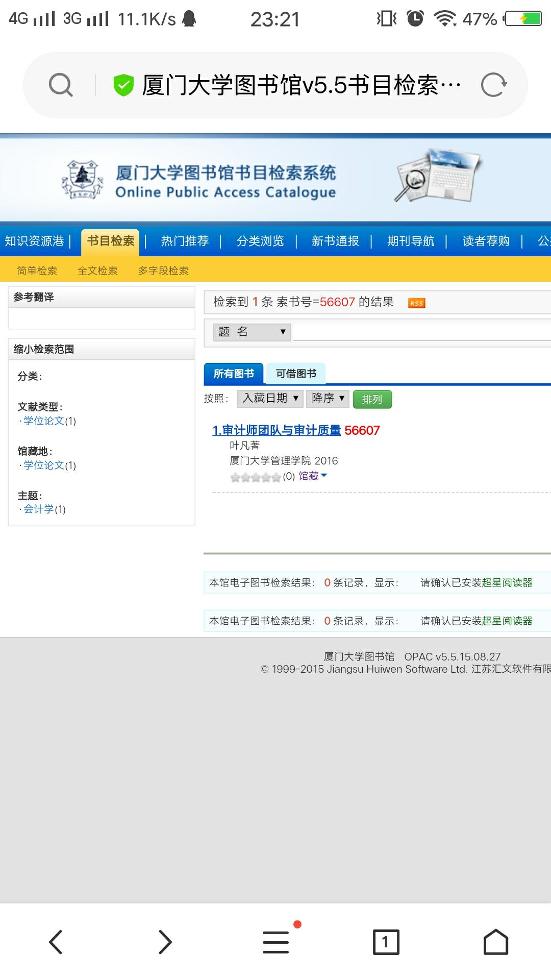
Task: Open the browser tabs switcher
Action: point(386,942)
